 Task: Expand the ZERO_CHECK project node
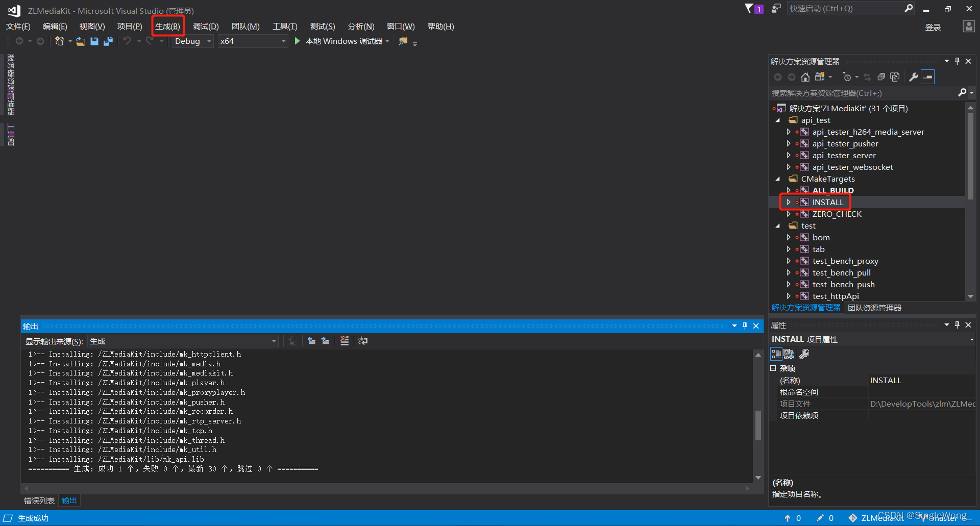point(789,214)
